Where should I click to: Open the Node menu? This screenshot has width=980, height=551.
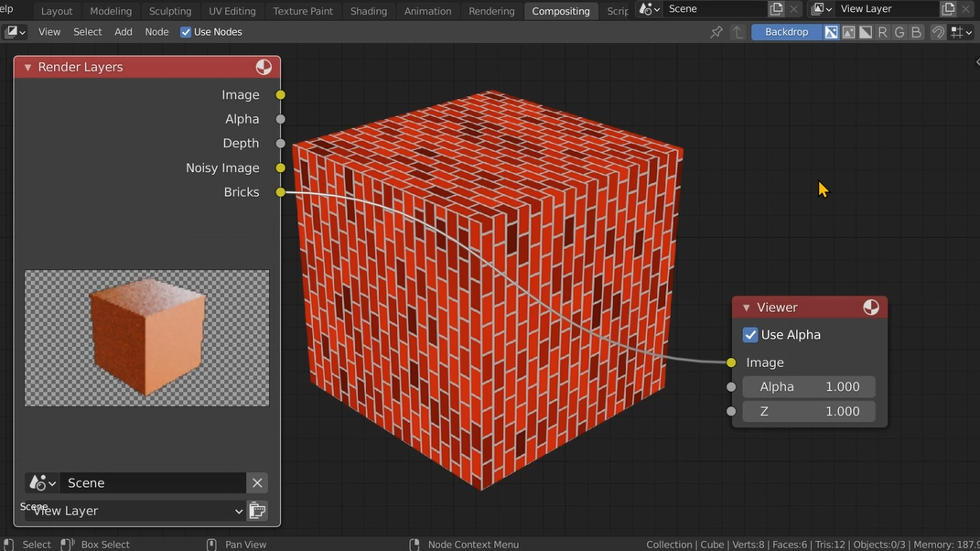pyautogui.click(x=156, y=31)
